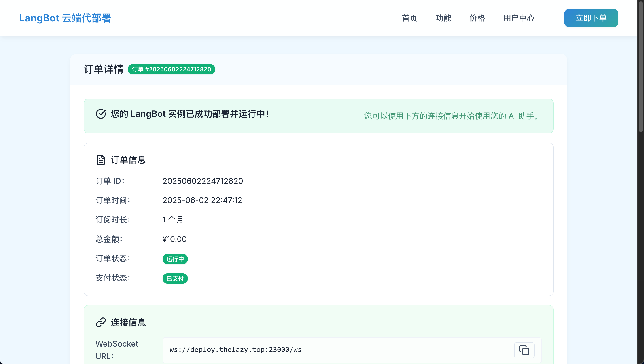644x364 pixels.
Task: Click the 总金额 label
Action: (x=109, y=239)
